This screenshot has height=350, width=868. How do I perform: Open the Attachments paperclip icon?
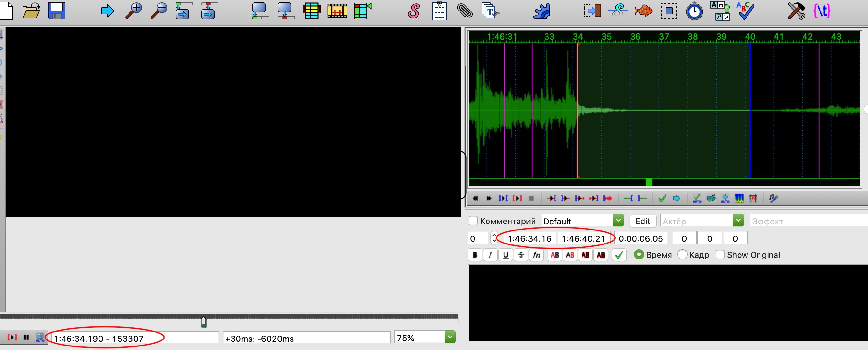point(465,11)
